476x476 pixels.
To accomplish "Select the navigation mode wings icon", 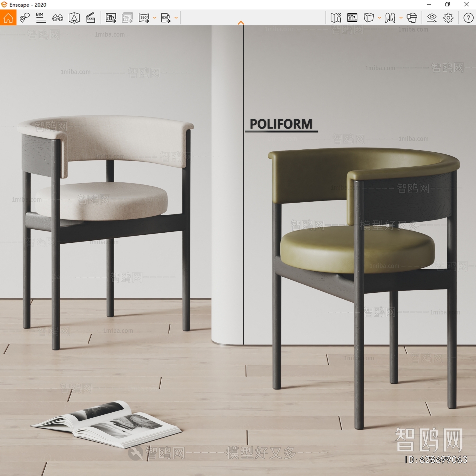I will tap(390, 18).
